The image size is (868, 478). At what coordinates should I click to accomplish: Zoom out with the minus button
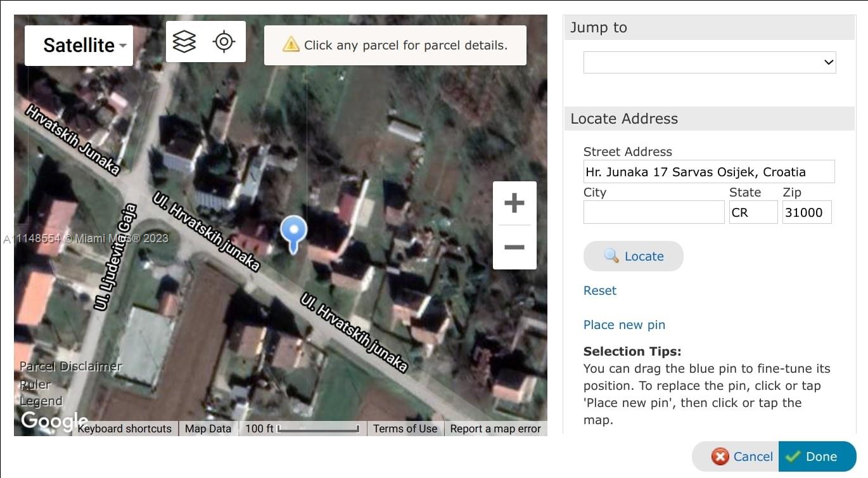(x=514, y=247)
